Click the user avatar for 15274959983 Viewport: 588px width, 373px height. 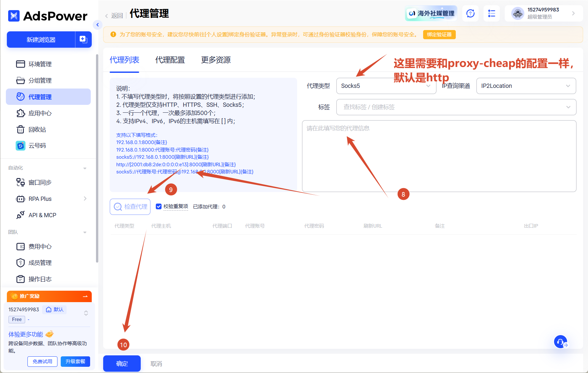(517, 13)
